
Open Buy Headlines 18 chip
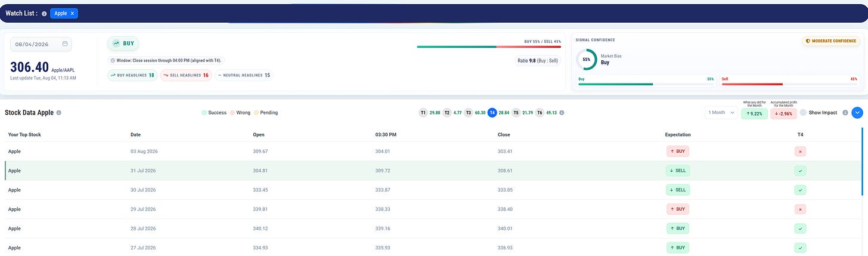point(132,75)
